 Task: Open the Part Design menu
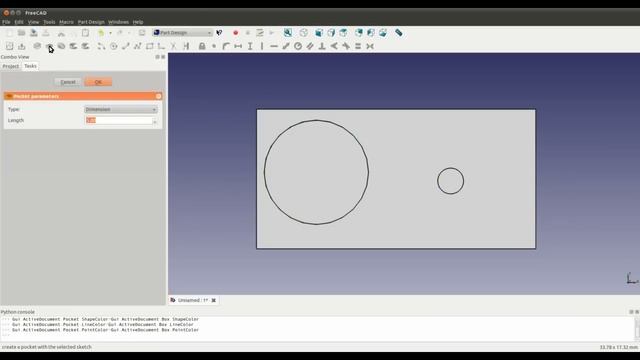91,22
